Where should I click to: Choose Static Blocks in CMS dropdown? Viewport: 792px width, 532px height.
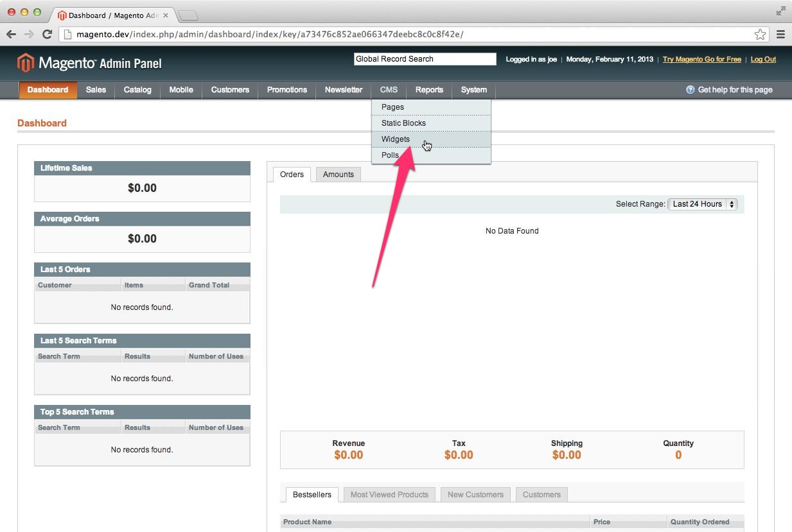[x=403, y=123]
